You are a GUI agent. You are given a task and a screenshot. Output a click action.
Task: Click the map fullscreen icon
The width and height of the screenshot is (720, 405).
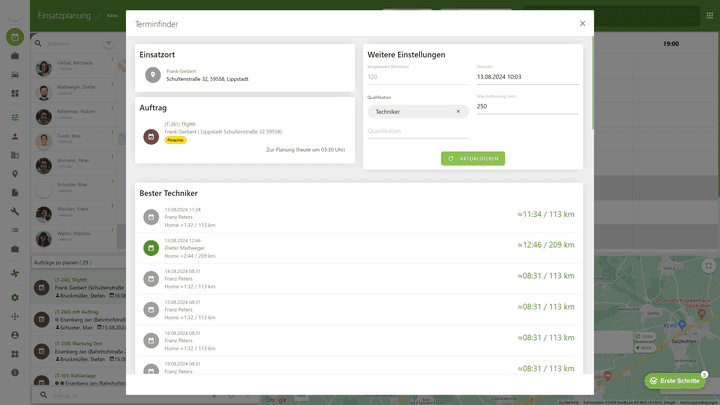[709, 265]
